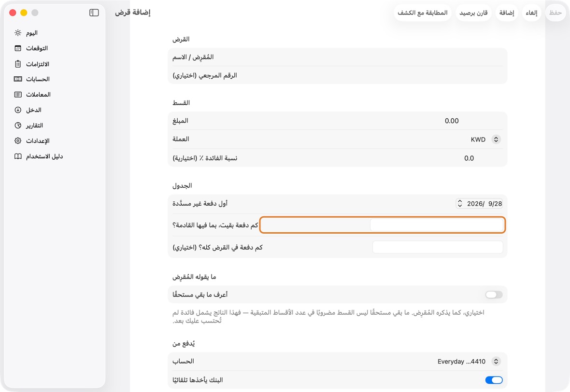Open الدخل in the sidebar
The width and height of the screenshot is (570, 392).
click(x=33, y=110)
